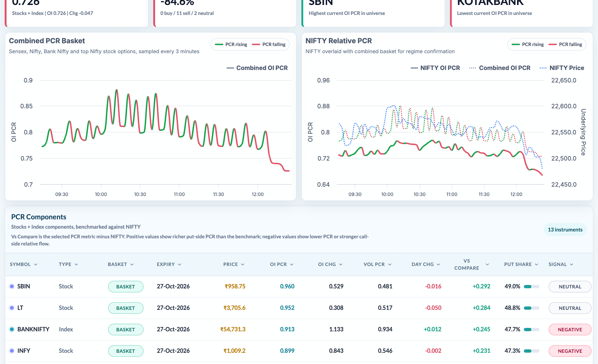The width and height of the screenshot is (598, 364).
Task: Click the BASKET badge in SBIN row
Action: click(126, 287)
